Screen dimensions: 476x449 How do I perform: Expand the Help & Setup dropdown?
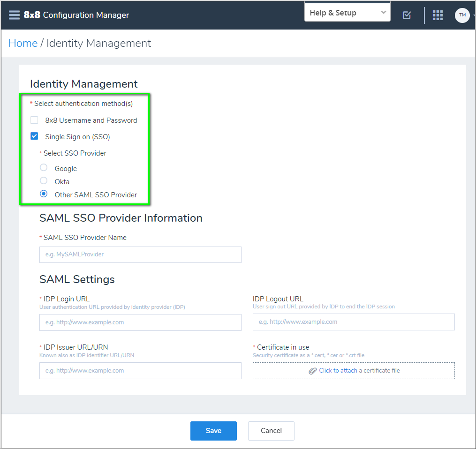[x=347, y=13]
